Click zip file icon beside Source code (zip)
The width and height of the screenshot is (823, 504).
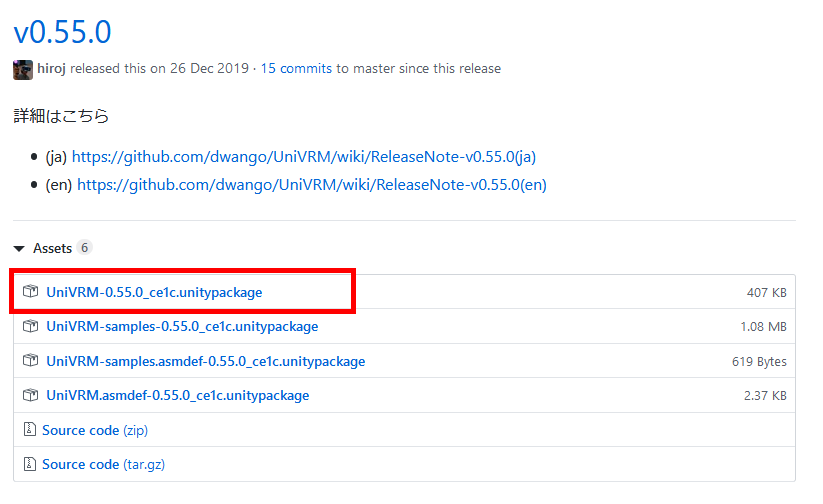coord(29,429)
